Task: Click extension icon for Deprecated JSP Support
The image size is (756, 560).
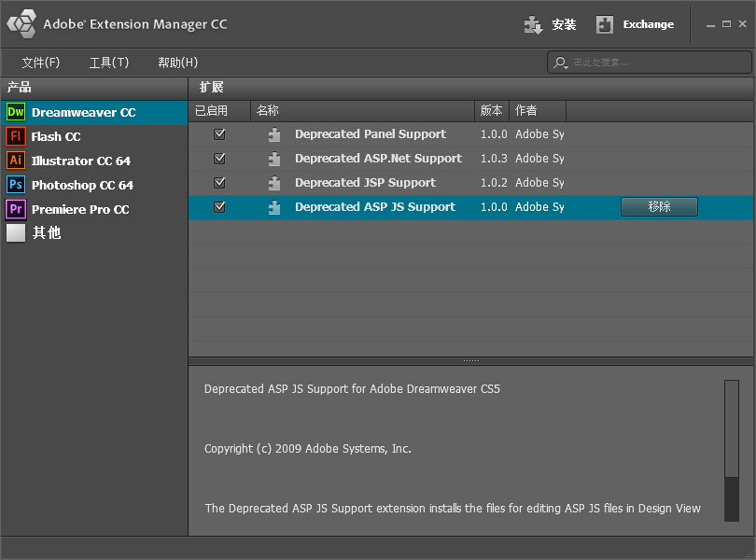Action: tap(274, 183)
